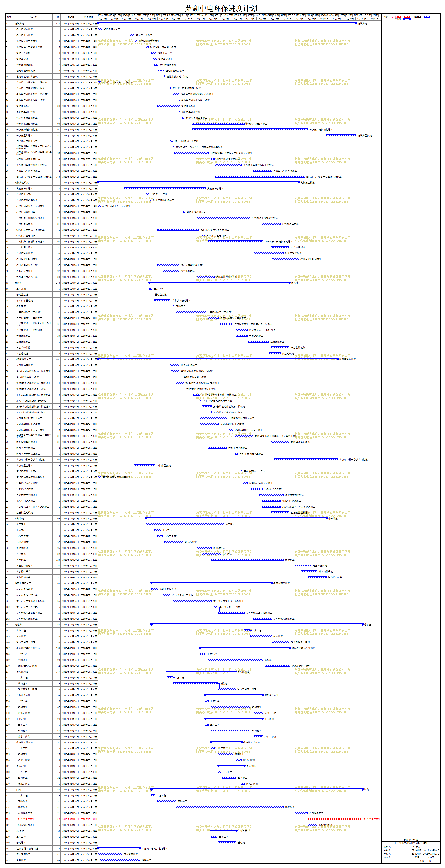Select the duration 197 in row 19

[58, 130]
